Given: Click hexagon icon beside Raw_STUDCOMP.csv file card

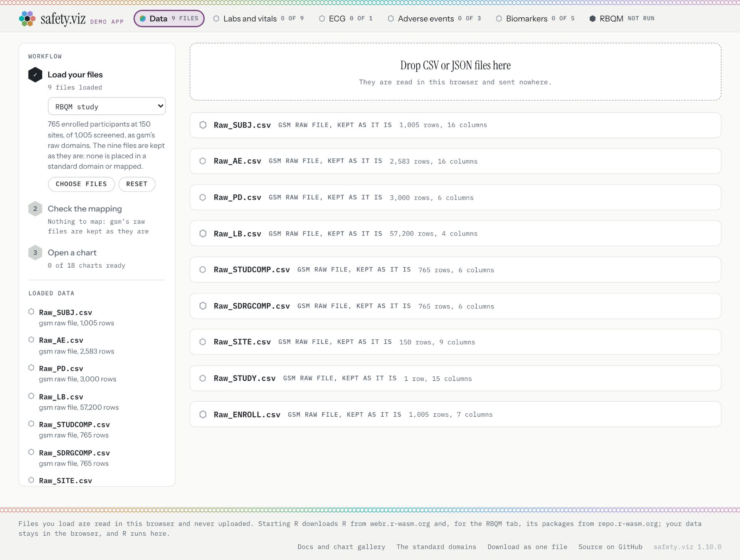Looking at the screenshot, I should pyautogui.click(x=203, y=270).
